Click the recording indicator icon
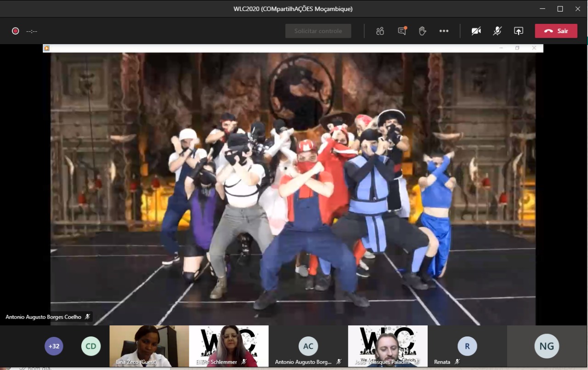Image resolution: width=588 pixels, height=370 pixels. [16, 31]
